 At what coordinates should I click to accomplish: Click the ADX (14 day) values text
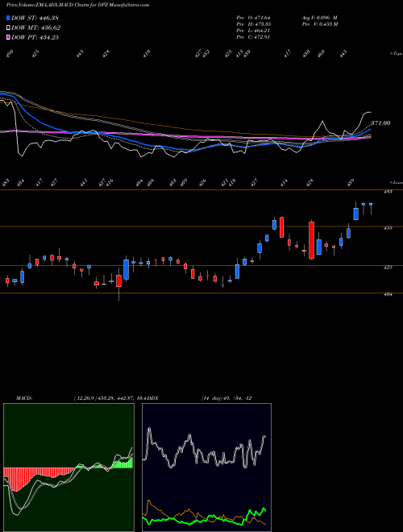pos(226,398)
